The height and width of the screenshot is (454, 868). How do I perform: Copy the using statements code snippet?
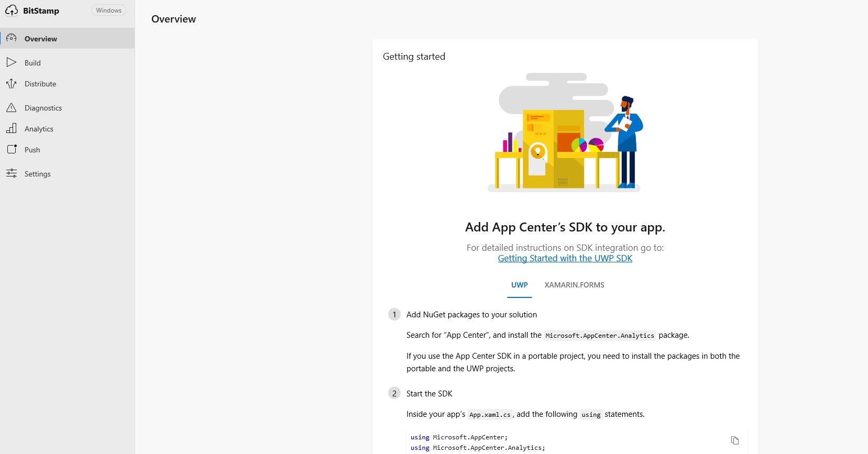(x=735, y=440)
